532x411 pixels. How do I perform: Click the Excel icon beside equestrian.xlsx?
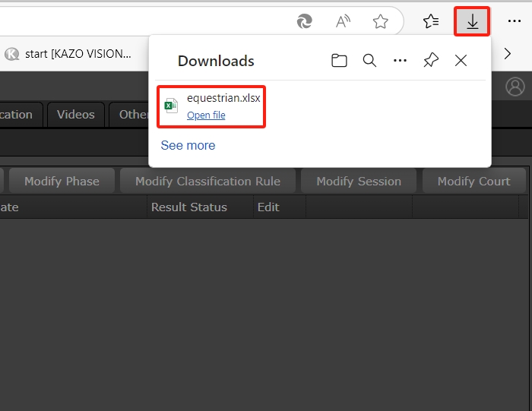coord(172,106)
